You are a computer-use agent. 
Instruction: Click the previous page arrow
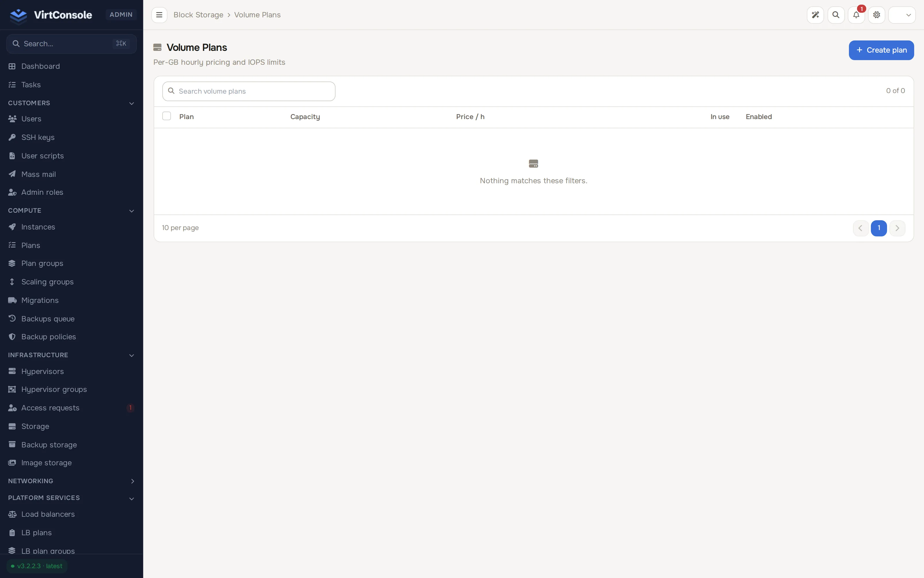[860, 228]
